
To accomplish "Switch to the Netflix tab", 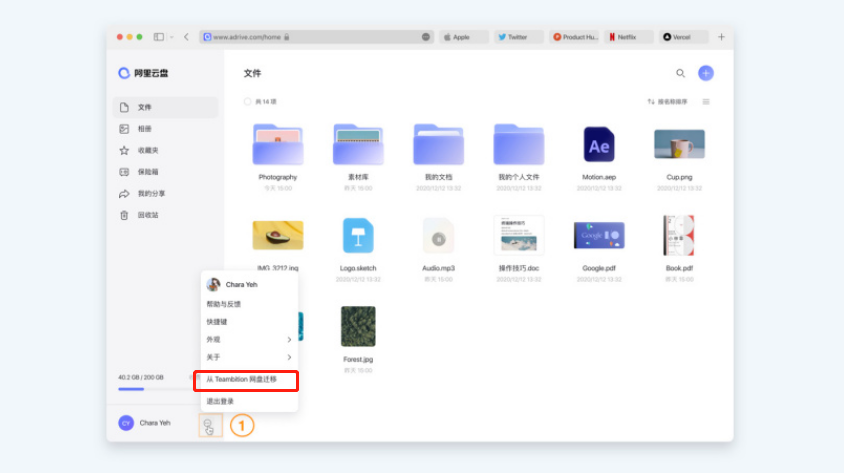I will coord(629,37).
